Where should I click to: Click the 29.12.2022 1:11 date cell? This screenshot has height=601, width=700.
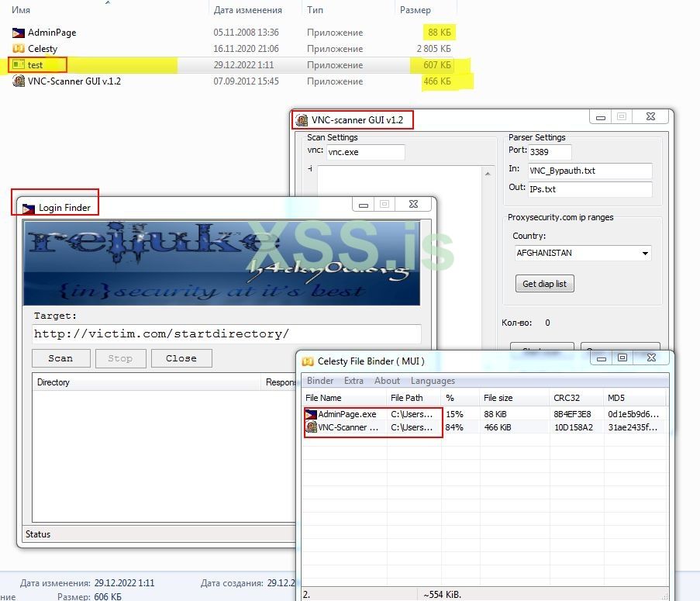[243, 65]
